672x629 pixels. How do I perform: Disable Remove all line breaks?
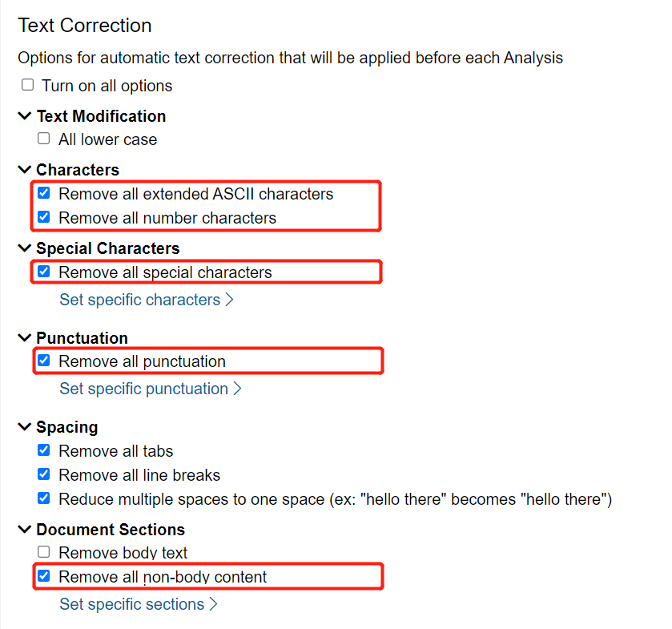pyautogui.click(x=43, y=474)
